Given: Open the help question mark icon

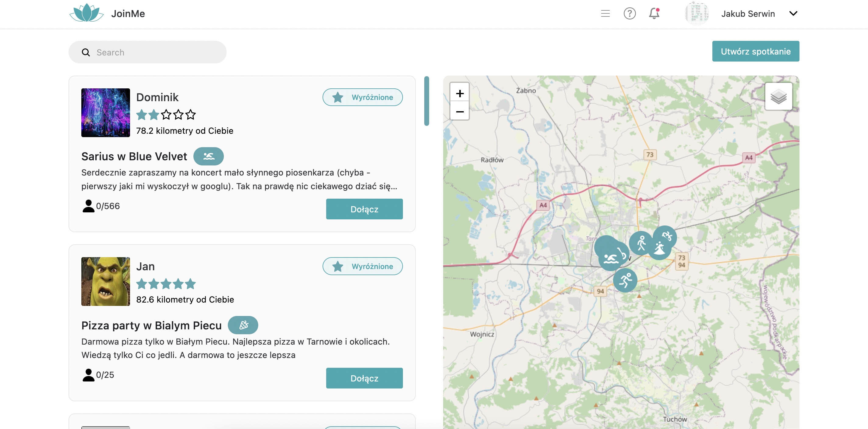Looking at the screenshot, I should pyautogui.click(x=629, y=14).
